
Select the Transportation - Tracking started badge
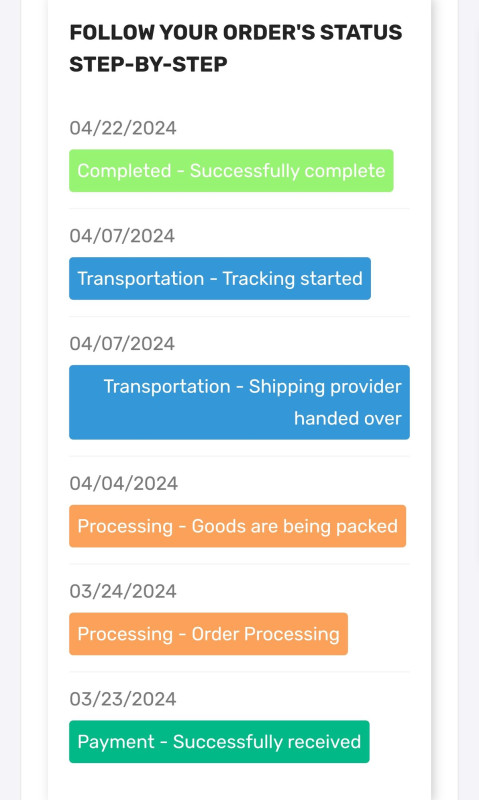tap(220, 279)
